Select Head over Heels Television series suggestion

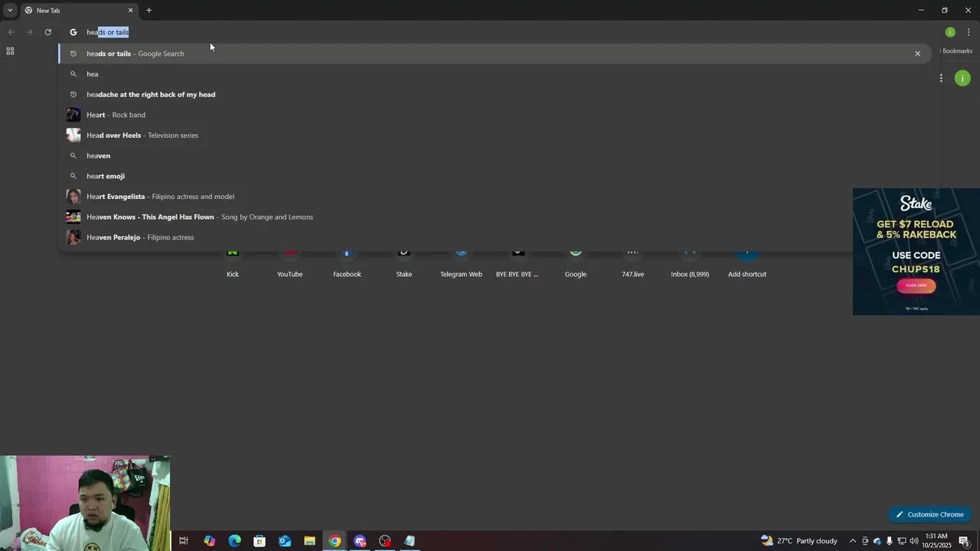pos(495,135)
